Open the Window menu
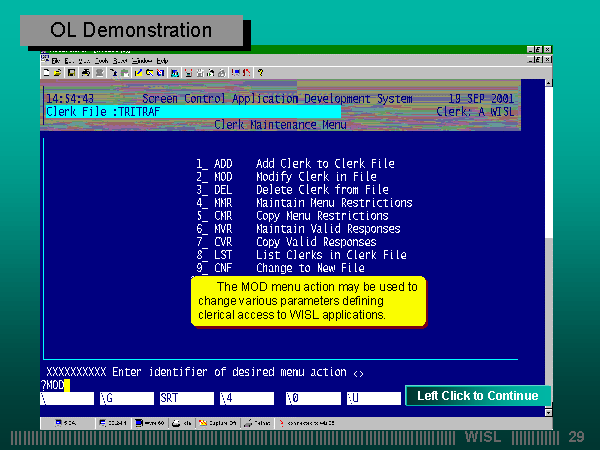This screenshot has height=450, width=600. 141,60
